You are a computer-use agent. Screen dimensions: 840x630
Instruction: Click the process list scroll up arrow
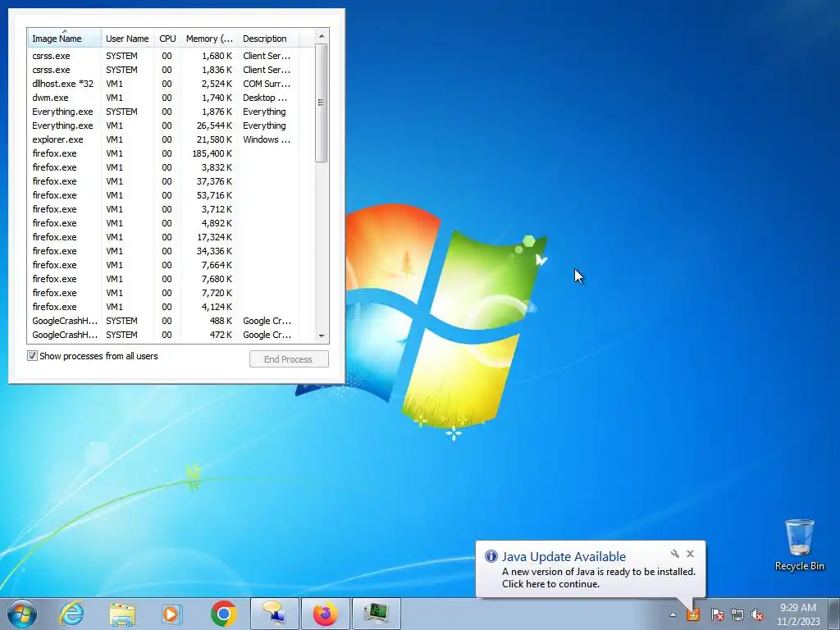click(322, 36)
